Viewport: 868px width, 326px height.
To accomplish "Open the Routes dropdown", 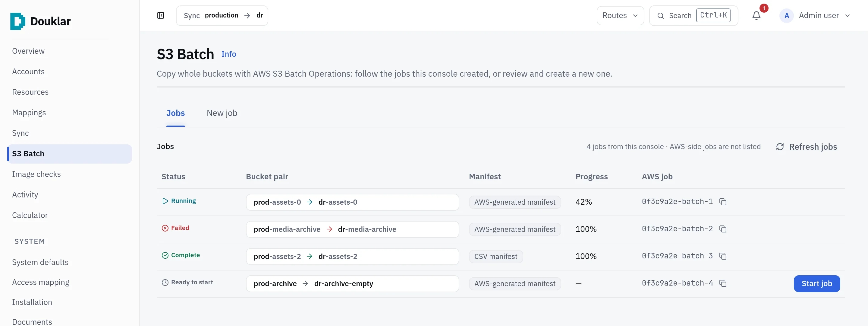I will pyautogui.click(x=620, y=15).
